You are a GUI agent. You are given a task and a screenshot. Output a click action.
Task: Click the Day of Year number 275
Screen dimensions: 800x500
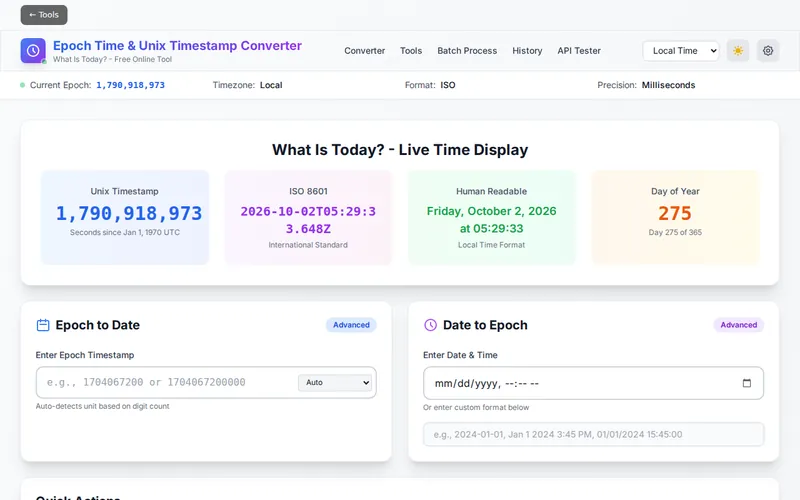point(674,213)
